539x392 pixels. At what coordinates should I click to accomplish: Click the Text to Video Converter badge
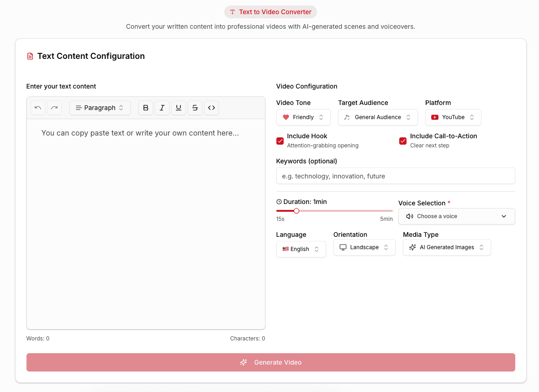tap(270, 12)
